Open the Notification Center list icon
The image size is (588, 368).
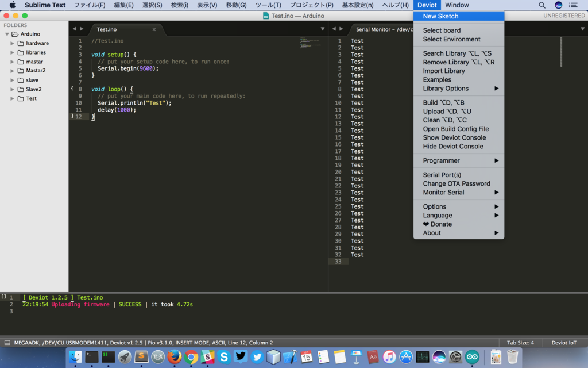(573, 5)
